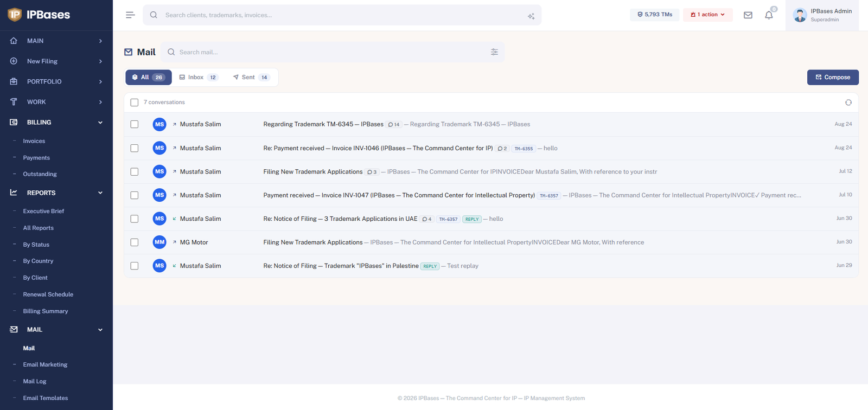Click the BILLING wallet icon
The height and width of the screenshot is (410, 868).
click(x=14, y=122)
